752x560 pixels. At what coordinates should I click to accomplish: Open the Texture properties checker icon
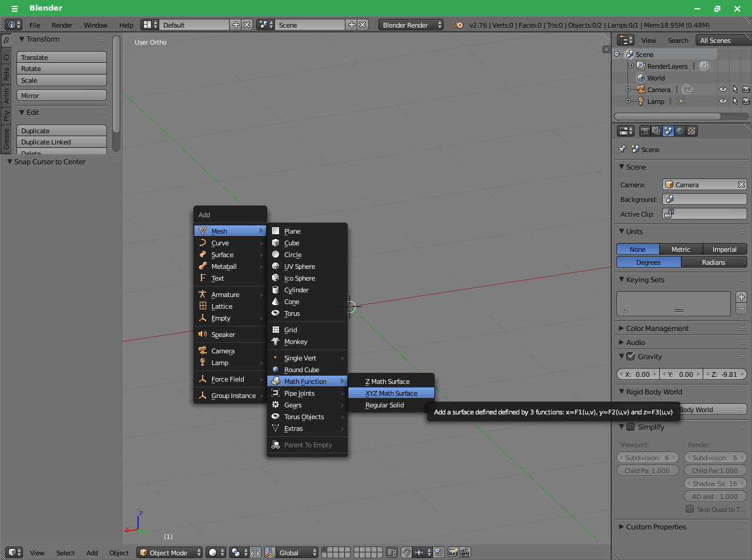[x=691, y=131]
